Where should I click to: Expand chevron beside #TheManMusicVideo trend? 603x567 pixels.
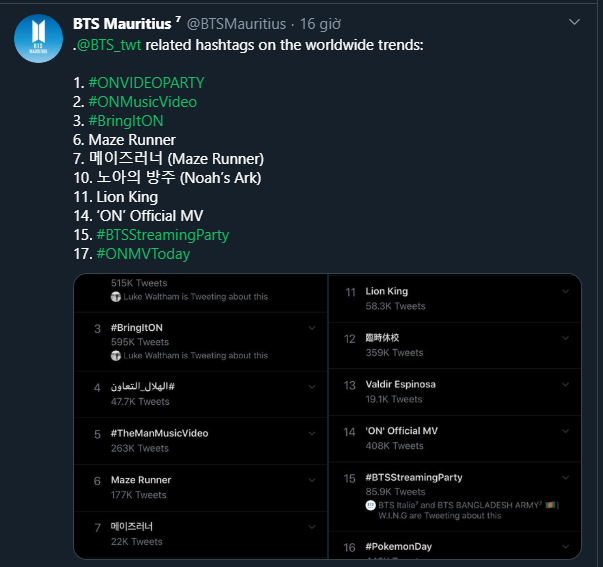(x=311, y=434)
